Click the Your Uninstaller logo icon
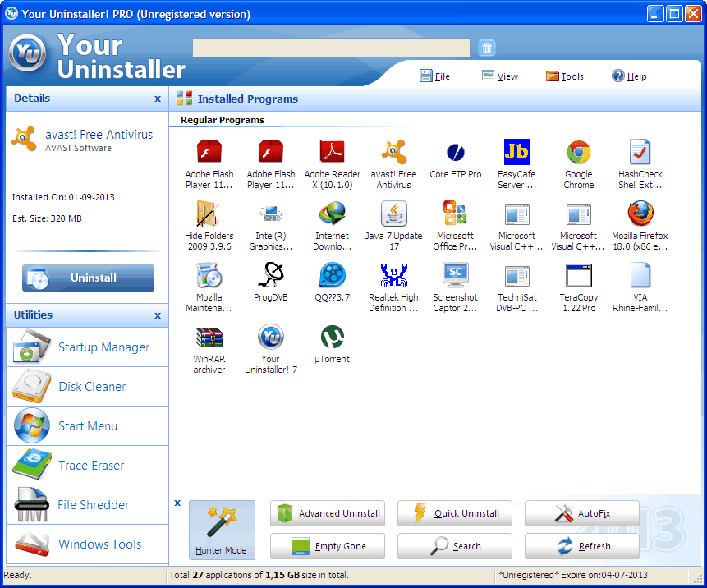Screen dimensions: 707x588 coord(27,53)
